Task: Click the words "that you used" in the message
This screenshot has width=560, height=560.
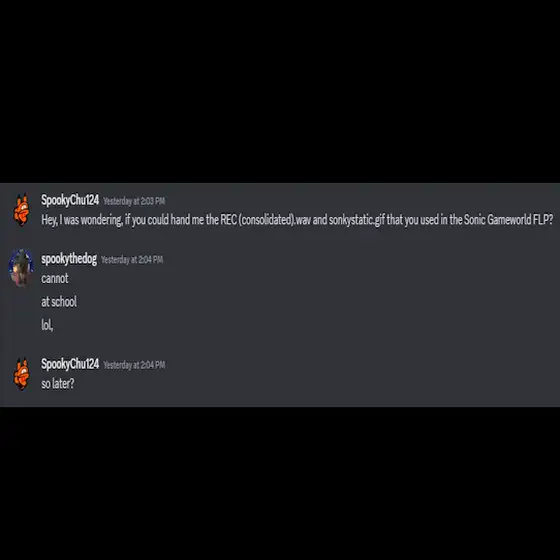Action: pos(412,220)
